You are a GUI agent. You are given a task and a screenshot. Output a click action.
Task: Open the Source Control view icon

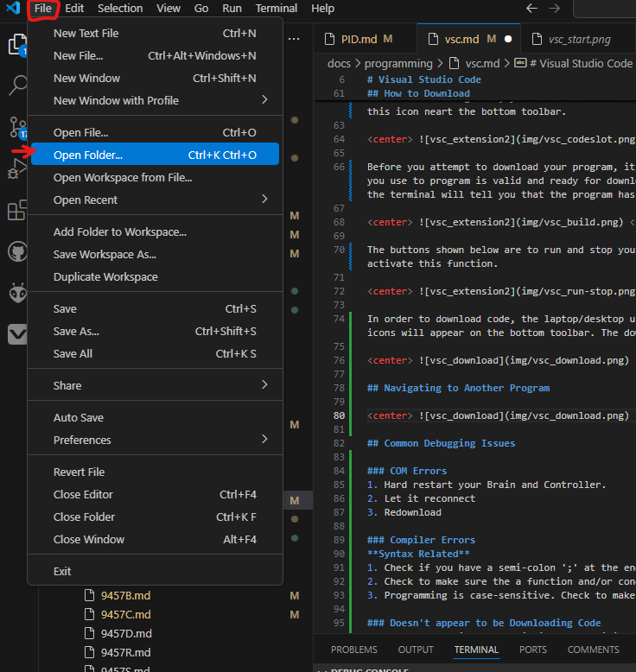pos(18,128)
